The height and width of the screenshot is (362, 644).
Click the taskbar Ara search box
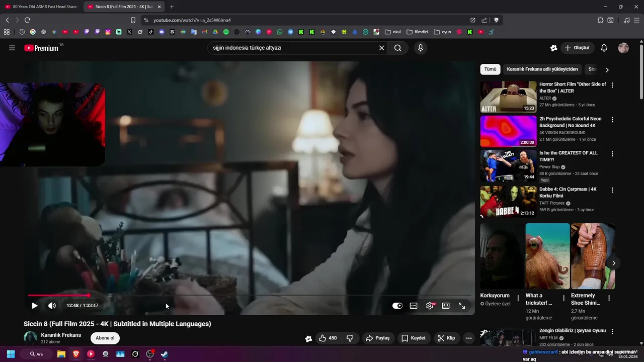point(36,354)
